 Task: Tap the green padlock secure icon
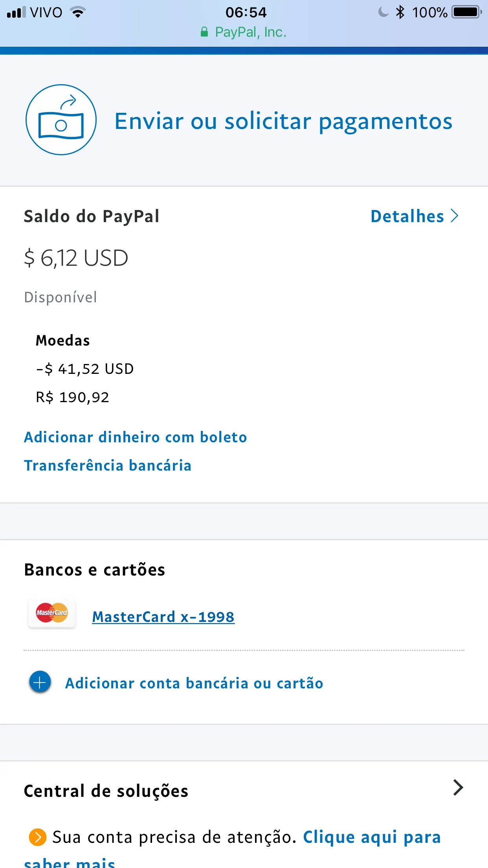[204, 32]
